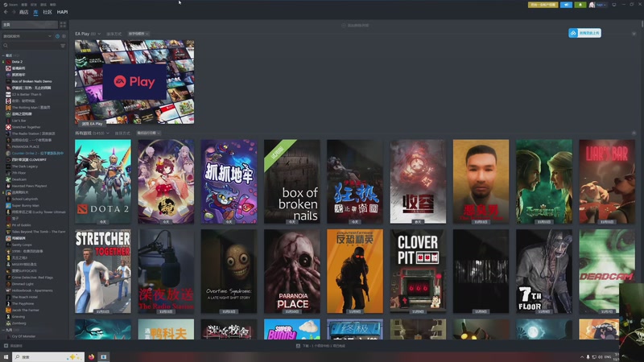Image resolution: width=644 pixels, height=362 pixels.
Task: Select The Rotting Man in sidebar
Action: [x=31, y=108]
